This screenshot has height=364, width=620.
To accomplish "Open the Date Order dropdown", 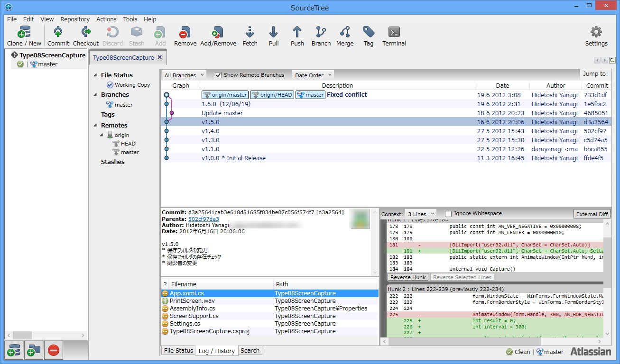I will click(313, 74).
